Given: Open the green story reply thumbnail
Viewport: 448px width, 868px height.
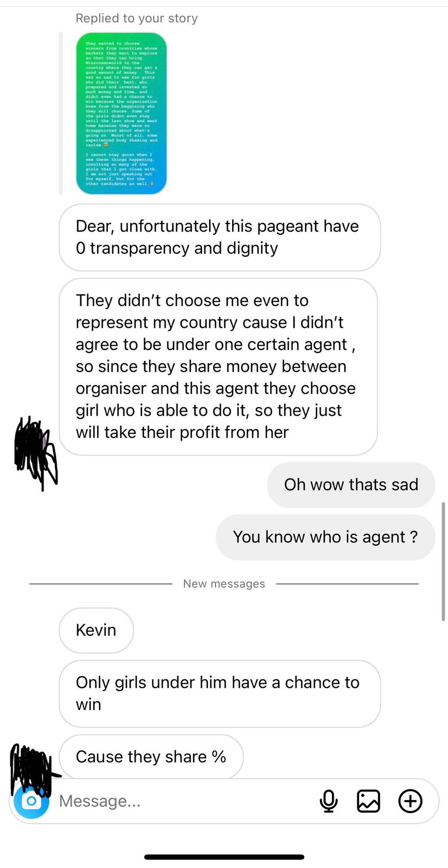Looking at the screenshot, I should tap(121, 113).
